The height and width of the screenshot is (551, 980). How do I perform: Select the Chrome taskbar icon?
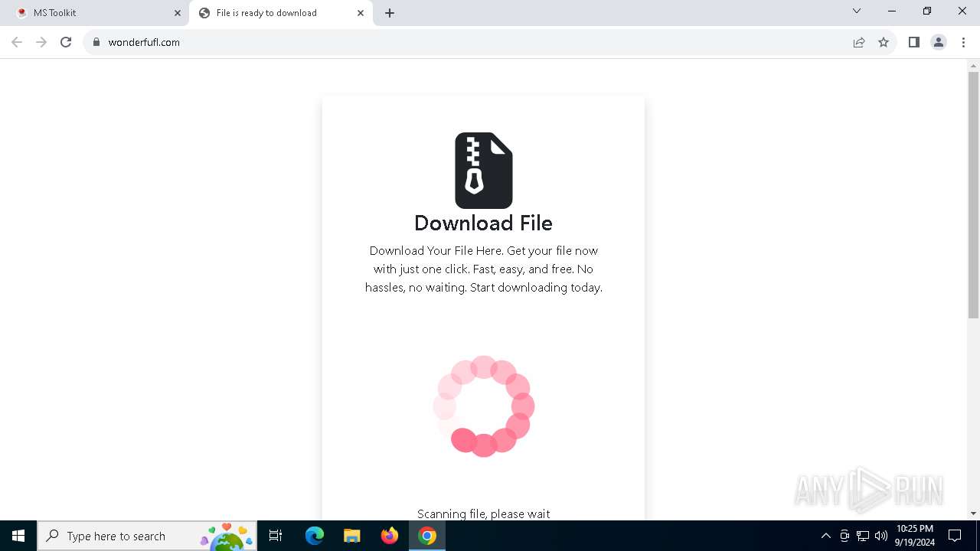click(x=427, y=536)
